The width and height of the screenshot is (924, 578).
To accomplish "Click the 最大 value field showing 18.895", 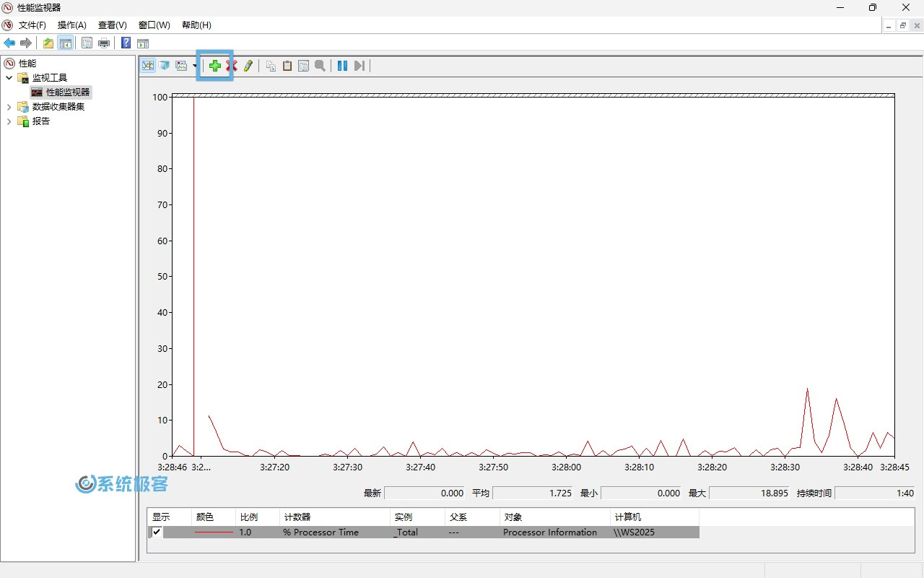I will 750,493.
